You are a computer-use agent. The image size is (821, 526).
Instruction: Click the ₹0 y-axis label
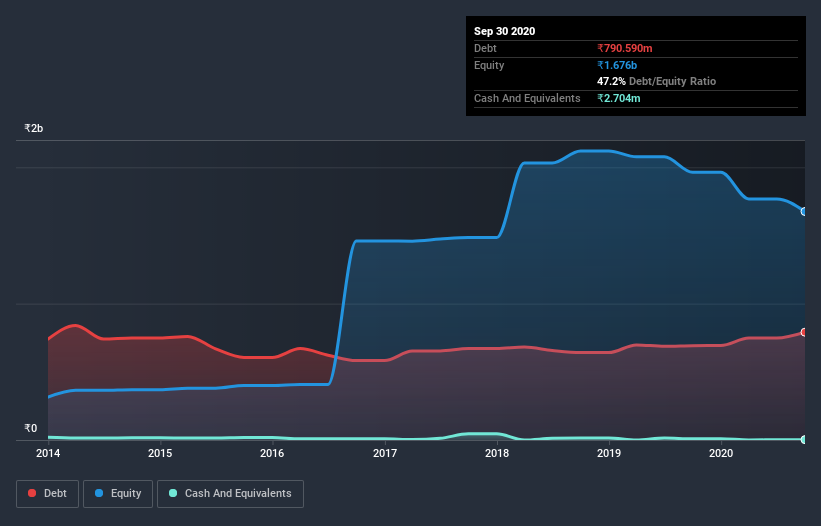[x=31, y=428]
